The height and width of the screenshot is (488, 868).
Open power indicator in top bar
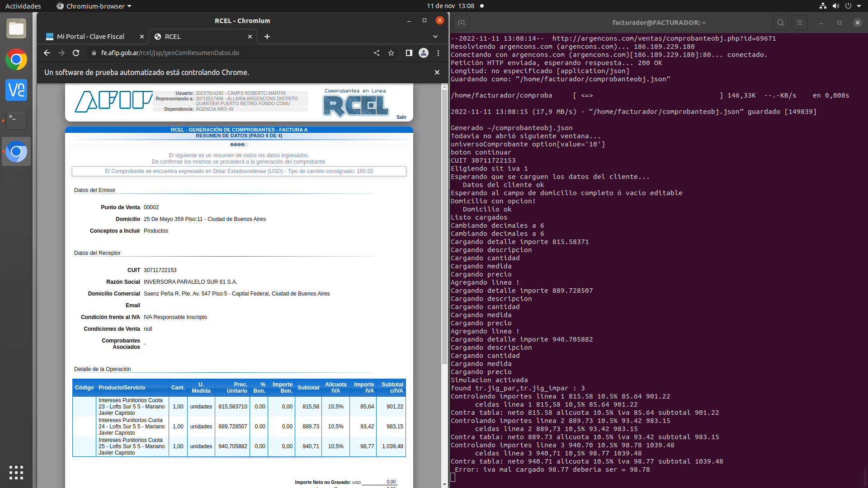(x=848, y=6)
